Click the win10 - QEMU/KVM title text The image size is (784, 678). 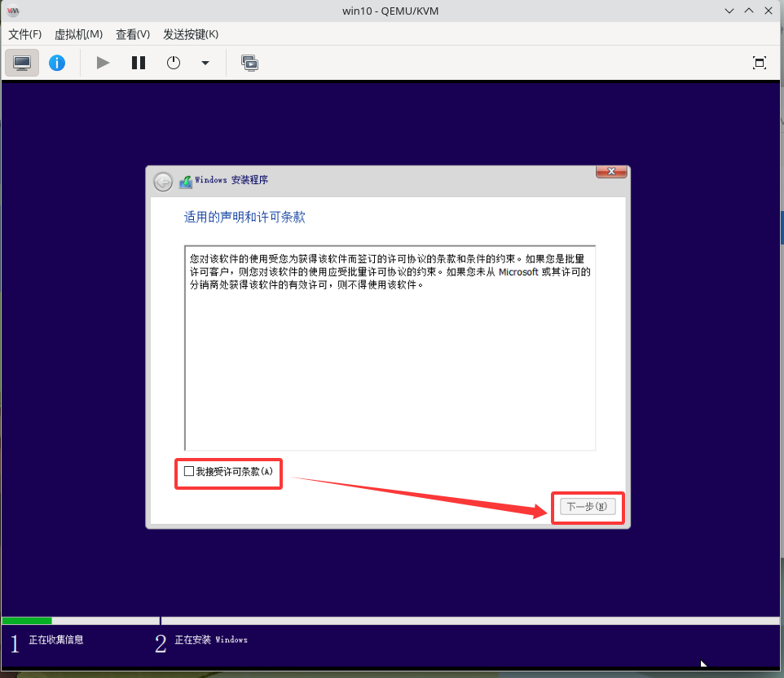[390, 11]
